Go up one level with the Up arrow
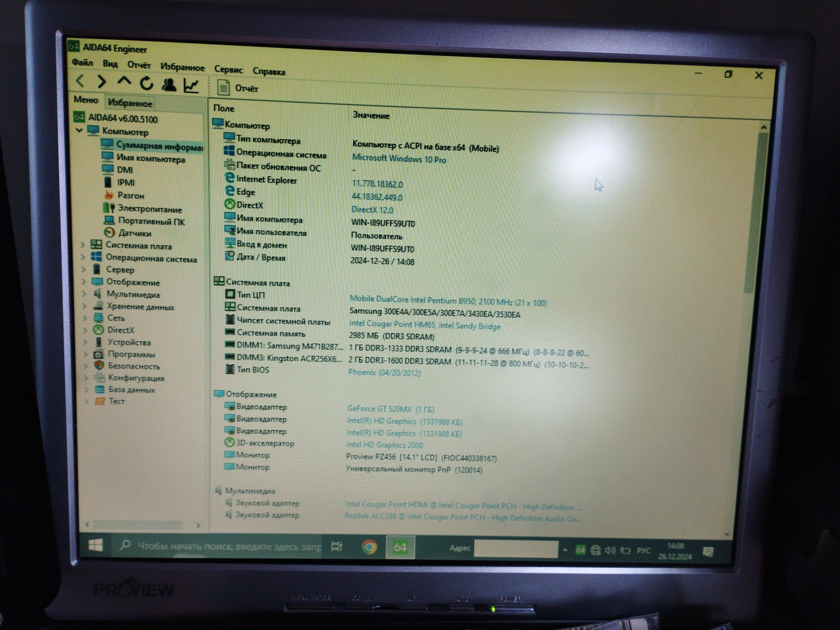The image size is (840, 630). coord(124,82)
